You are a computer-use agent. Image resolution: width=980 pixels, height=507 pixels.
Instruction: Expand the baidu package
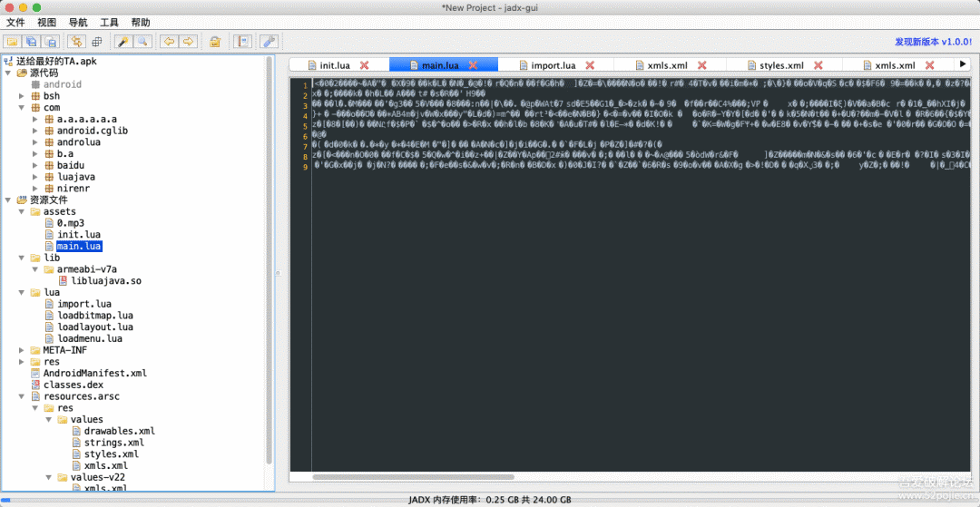click(35, 165)
